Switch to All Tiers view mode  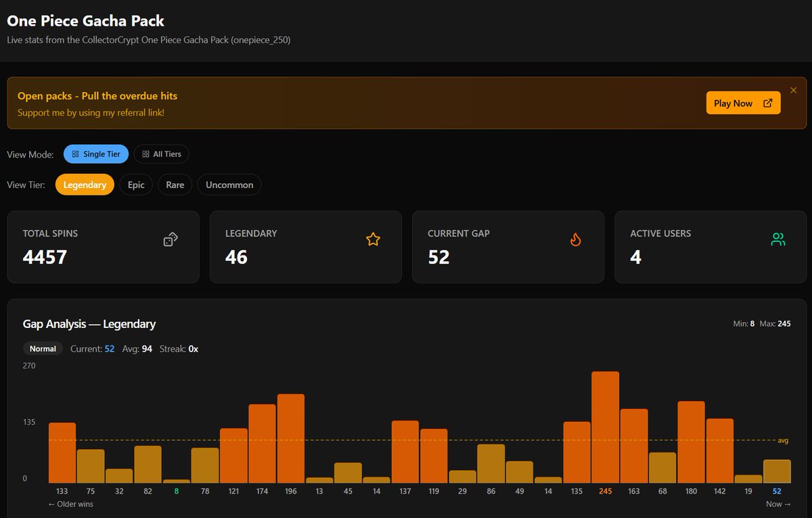point(162,154)
